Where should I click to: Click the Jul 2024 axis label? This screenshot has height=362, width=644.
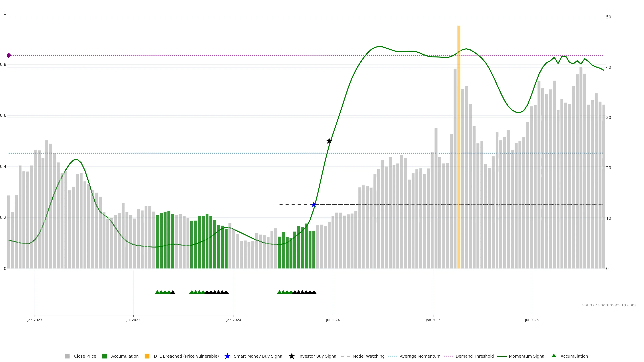[x=333, y=320]
